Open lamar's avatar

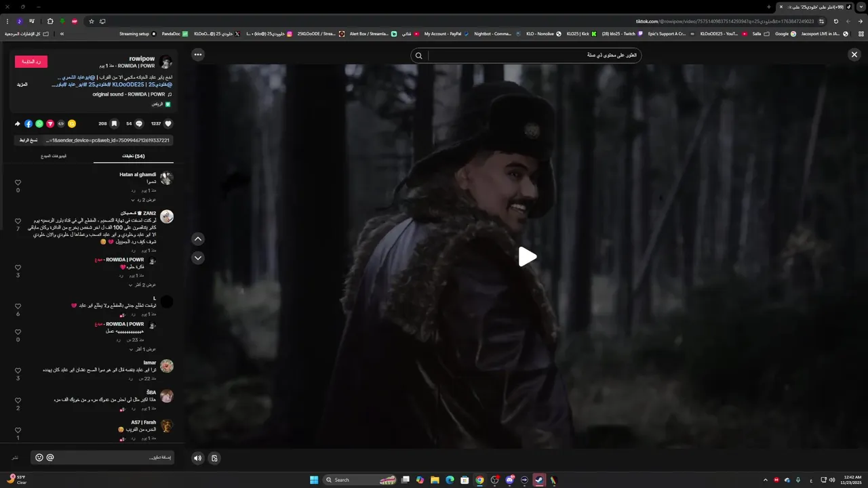click(167, 366)
